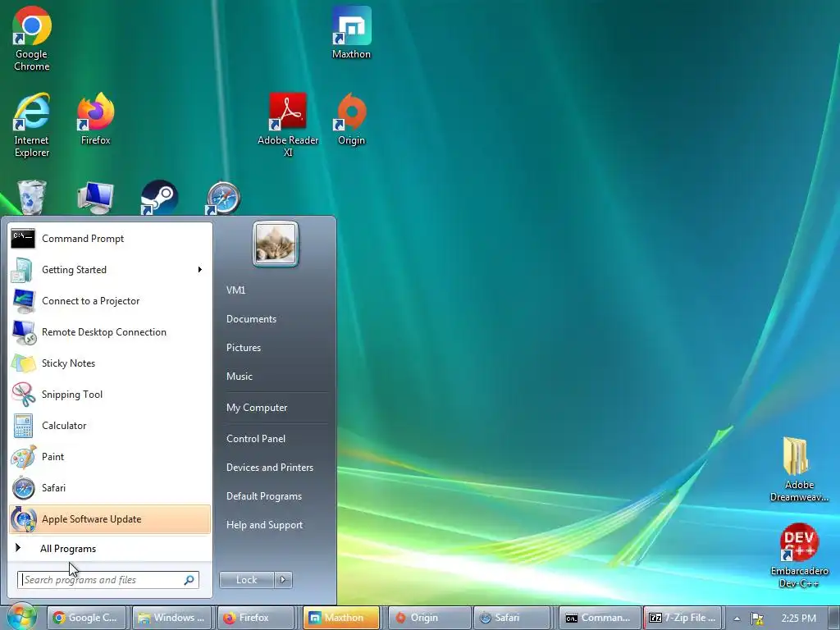The image size is (840, 630).
Task: Click the Lock button
Action: click(246, 580)
